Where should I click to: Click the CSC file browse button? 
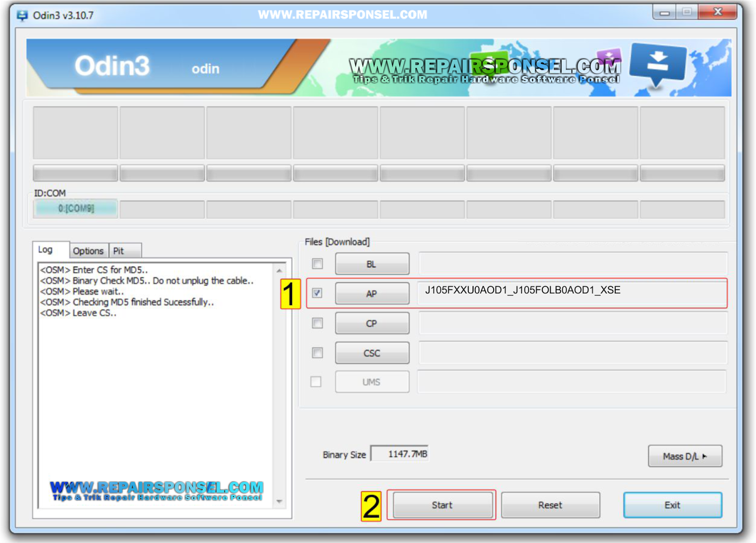coord(372,353)
